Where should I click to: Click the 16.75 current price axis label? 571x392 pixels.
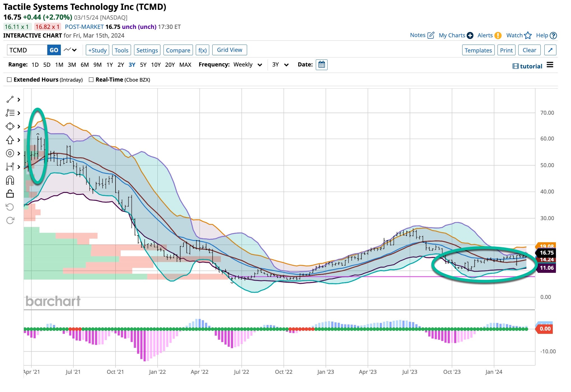tap(546, 253)
